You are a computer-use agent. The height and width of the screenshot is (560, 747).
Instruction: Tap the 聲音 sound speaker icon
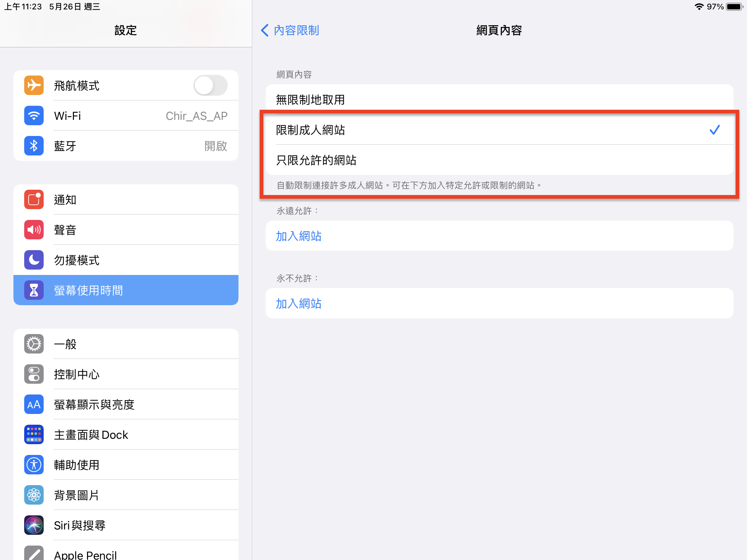tap(34, 230)
